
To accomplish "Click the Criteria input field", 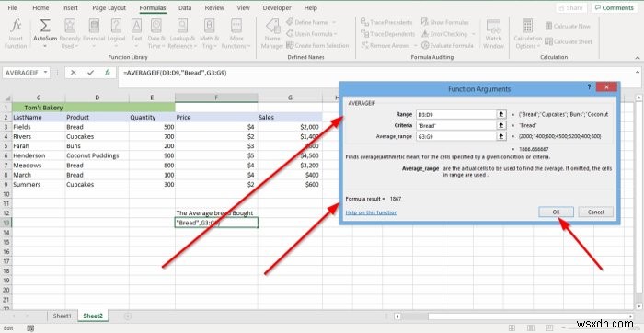I will pyautogui.click(x=456, y=125).
